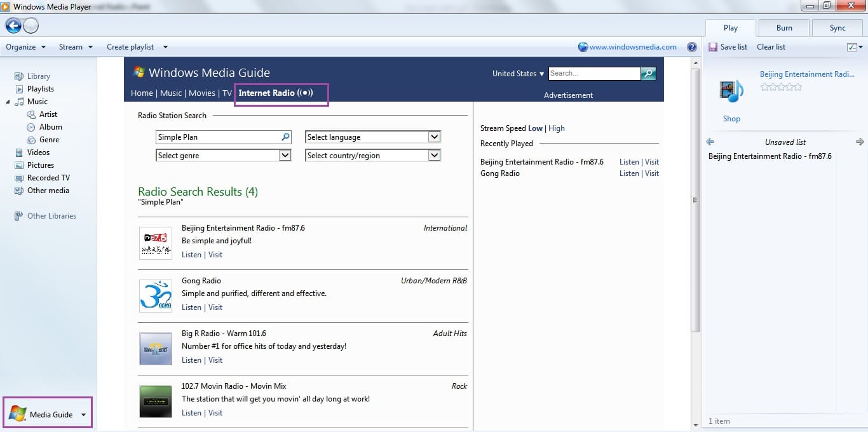Image resolution: width=868 pixels, height=432 pixels.
Task: Click Visit for Big R Radio result
Action: 215,360
